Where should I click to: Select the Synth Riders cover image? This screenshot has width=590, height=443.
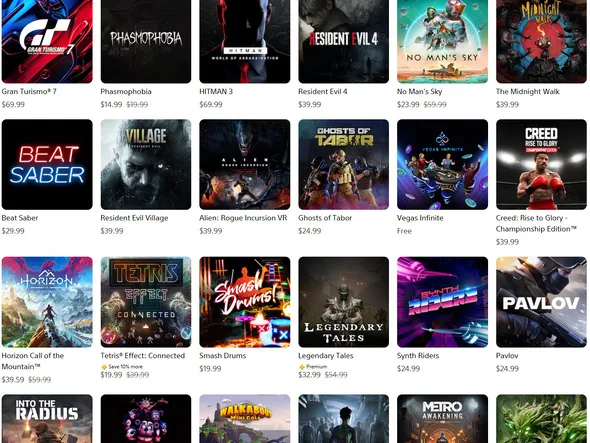pyautogui.click(x=442, y=302)
